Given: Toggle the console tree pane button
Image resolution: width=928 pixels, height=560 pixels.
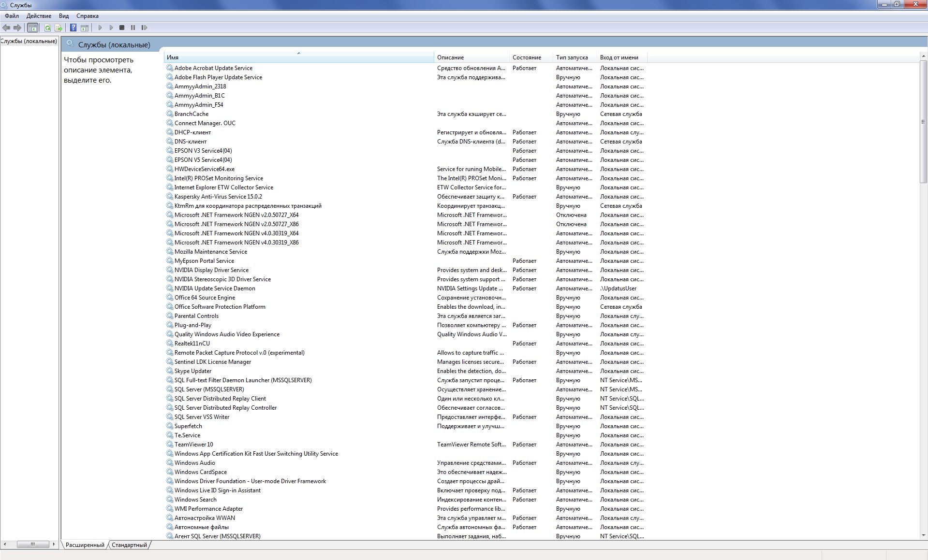Looking at the screenshot, I should coord(32,28).
